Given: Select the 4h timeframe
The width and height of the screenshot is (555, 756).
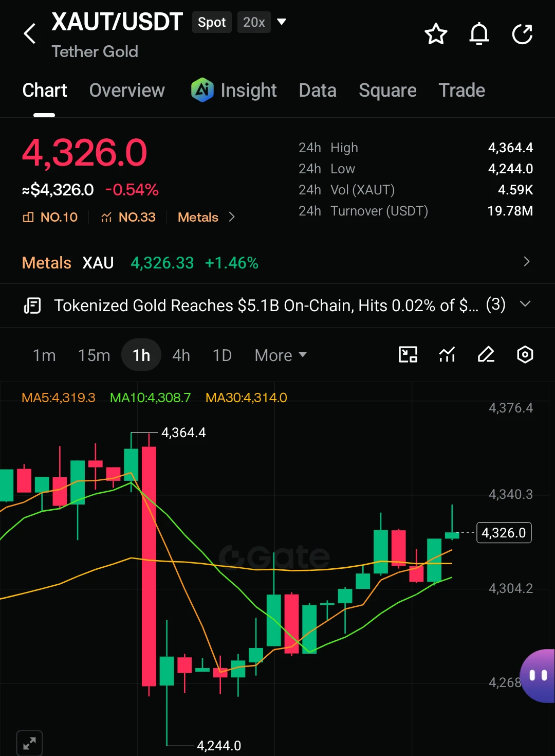Looking at the screenshot, I should pos(181,355).
